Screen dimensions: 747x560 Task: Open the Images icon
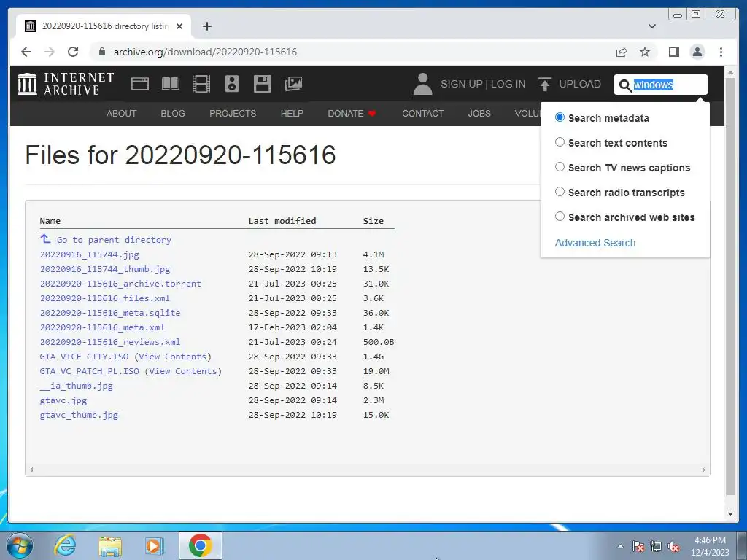(x=293, y=84)
